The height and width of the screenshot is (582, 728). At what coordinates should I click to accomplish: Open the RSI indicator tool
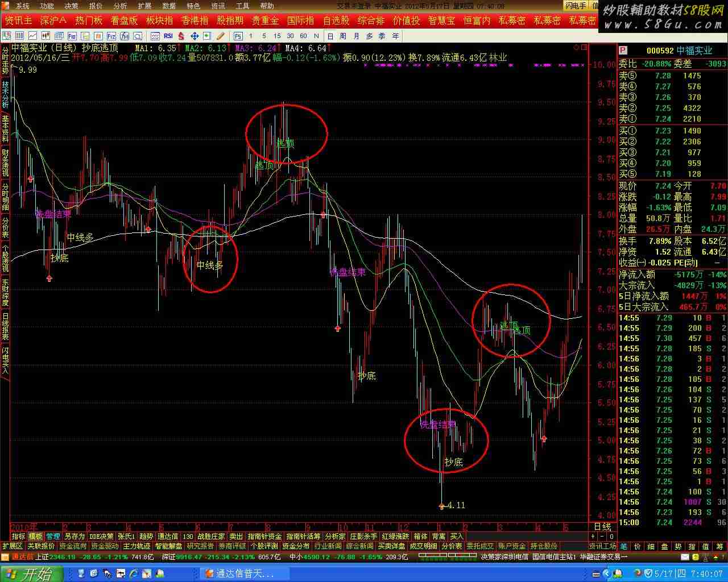(168, 36)
